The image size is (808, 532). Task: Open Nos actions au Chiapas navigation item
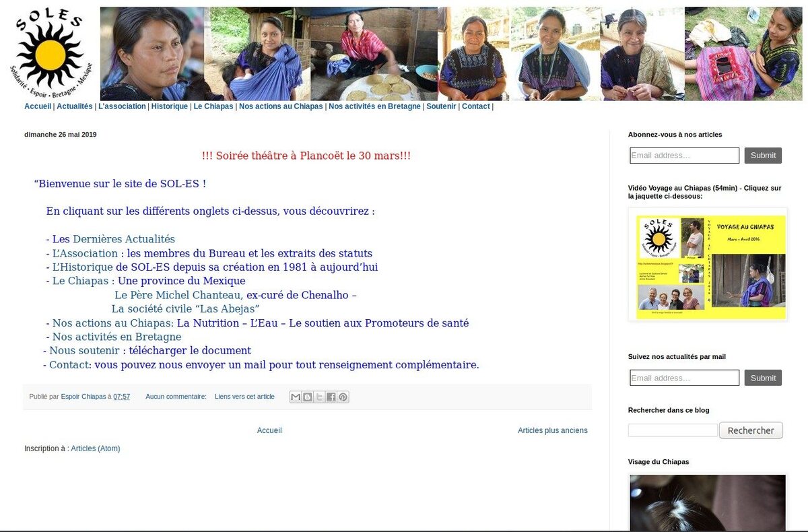[x=281, y=106]
